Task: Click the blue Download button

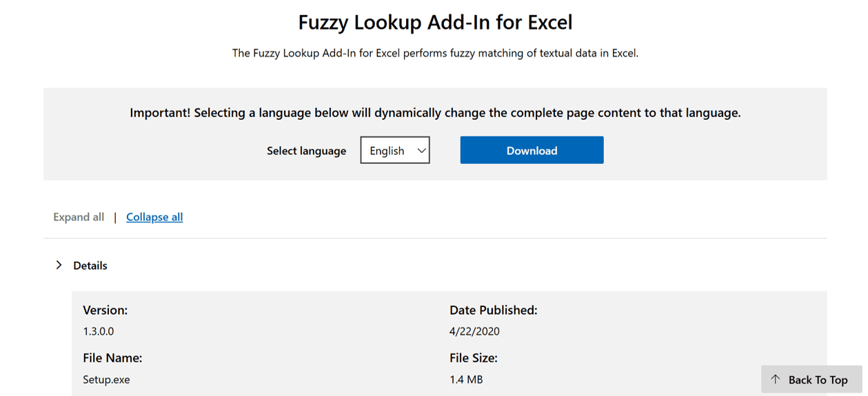Action: (532, 150)
